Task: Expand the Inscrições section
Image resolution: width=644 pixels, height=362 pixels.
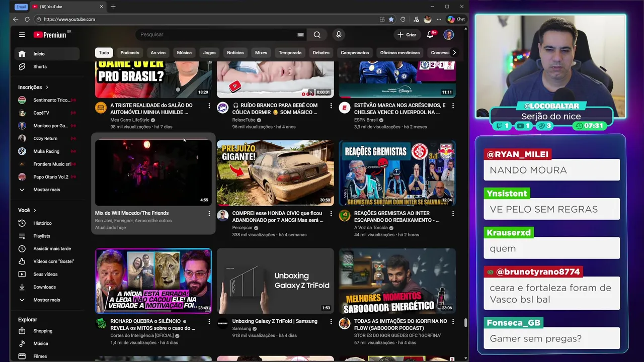Action: (x=33, y=87)
